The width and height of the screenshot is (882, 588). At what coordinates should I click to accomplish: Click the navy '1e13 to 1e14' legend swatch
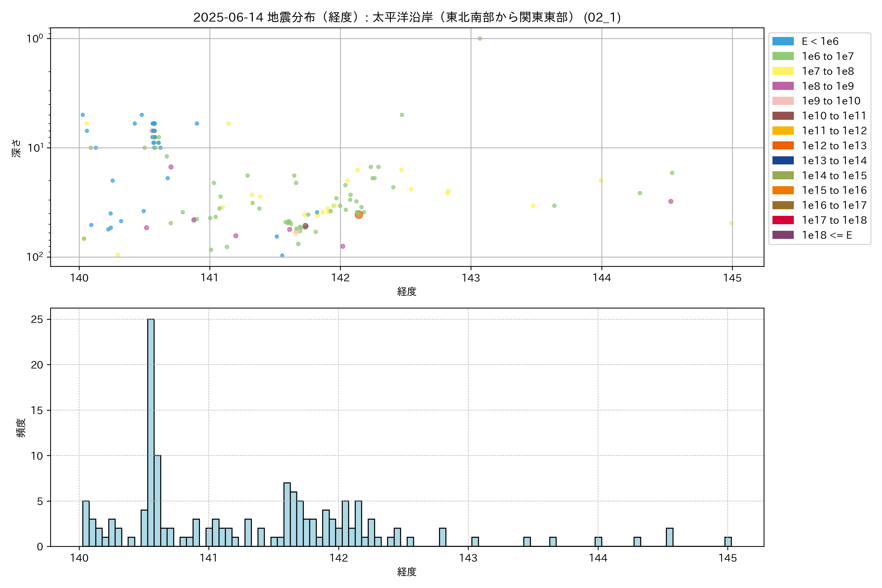(783, 160)
